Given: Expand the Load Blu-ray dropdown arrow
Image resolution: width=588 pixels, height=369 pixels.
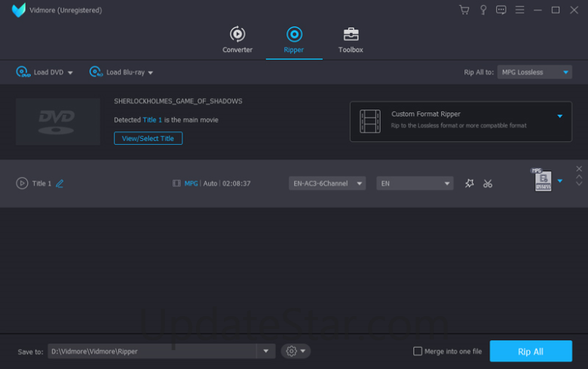Looking at the screenshot, I should (150, 73).
